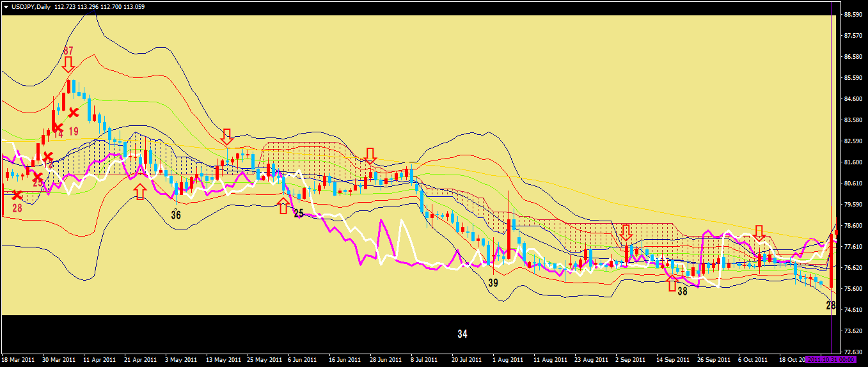Image resolution: width=868 pixels, height=367 pixels.
Task: Click the 2 Sep 2011 date label
Action: (631, 360)
